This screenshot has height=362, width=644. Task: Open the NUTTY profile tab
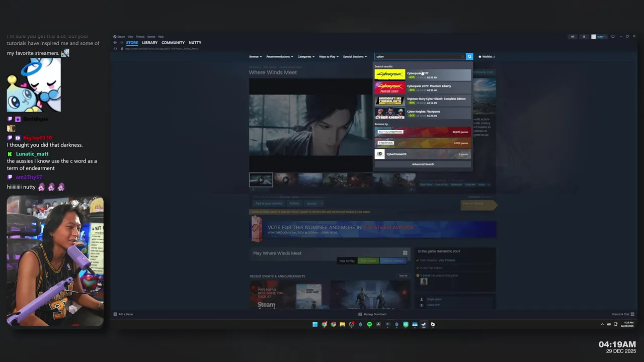(x=195, y=43)
